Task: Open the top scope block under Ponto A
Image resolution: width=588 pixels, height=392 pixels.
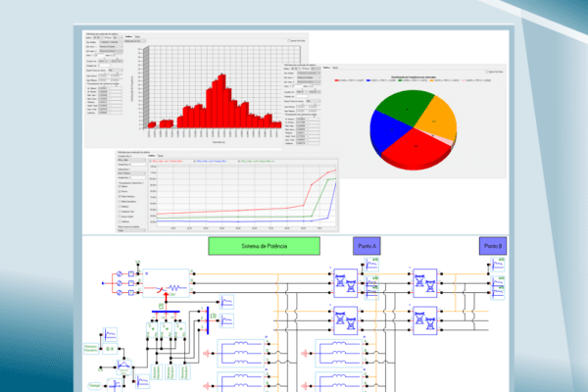Action: (x=371, y=265)
